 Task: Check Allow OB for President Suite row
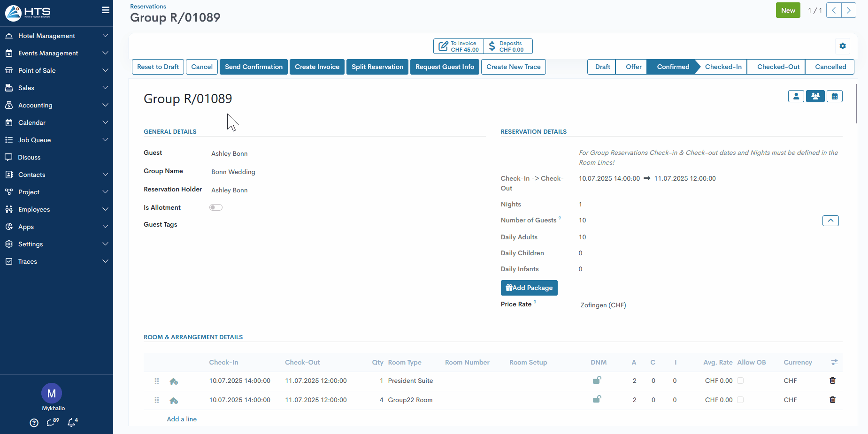pos(740,381)
